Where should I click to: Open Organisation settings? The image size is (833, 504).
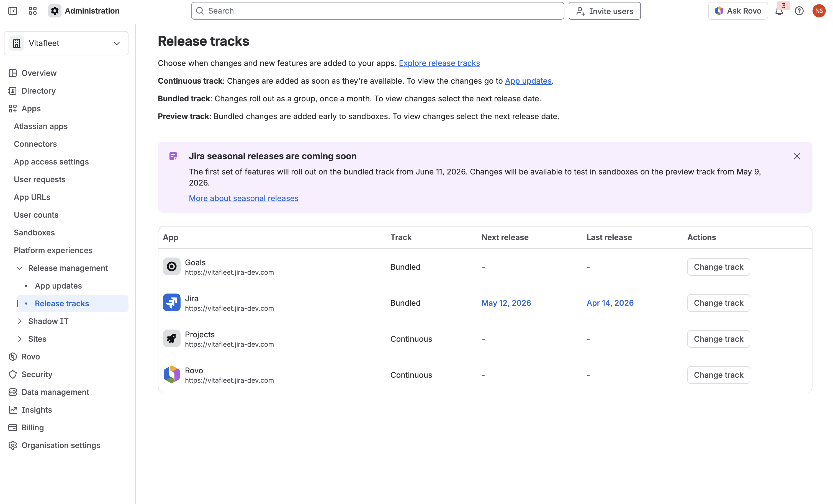coord(66,445)
